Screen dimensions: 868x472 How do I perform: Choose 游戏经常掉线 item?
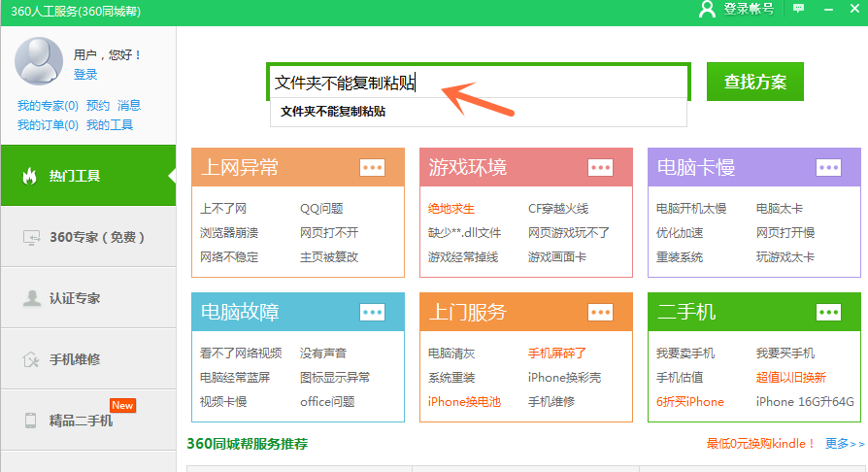coord(463,257)
